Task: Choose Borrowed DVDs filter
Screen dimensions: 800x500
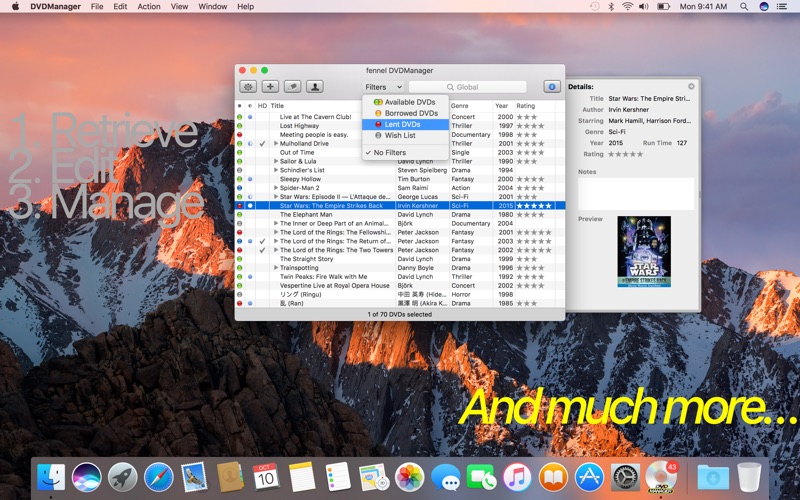Action: click(x=405, y=113)
